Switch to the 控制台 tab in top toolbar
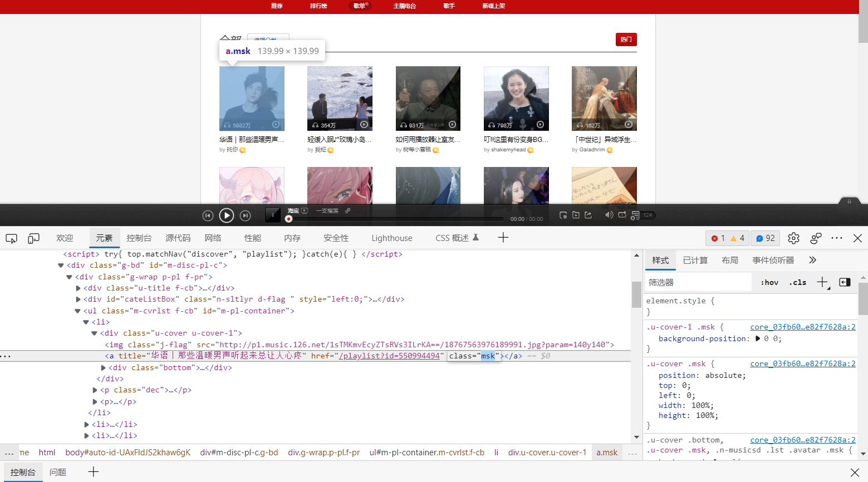Image resolution: width=868 pixels, height=482 pixels. (139, 238)
